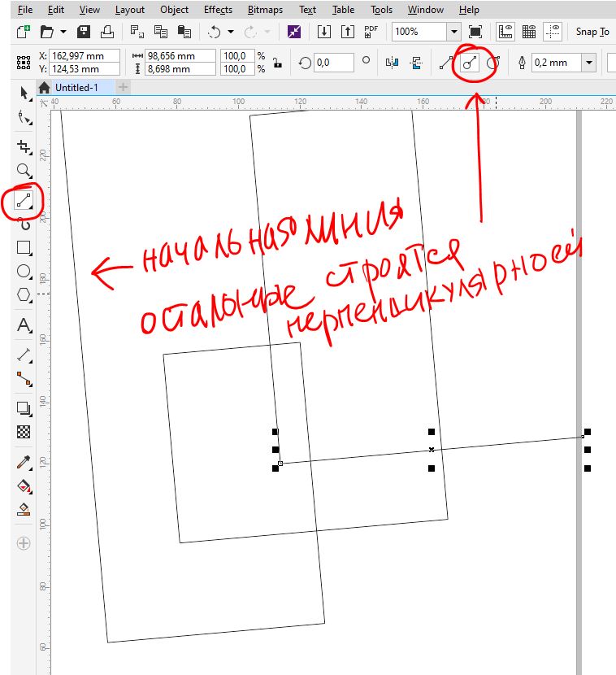Open the Effects menu

click(218, 10)
